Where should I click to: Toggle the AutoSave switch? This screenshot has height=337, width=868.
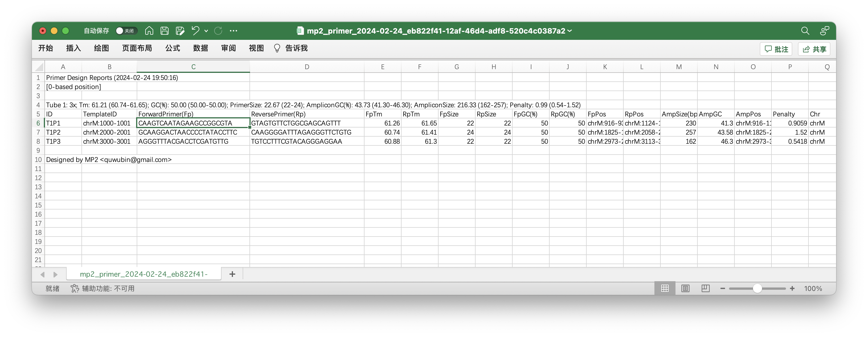point(126,31)
